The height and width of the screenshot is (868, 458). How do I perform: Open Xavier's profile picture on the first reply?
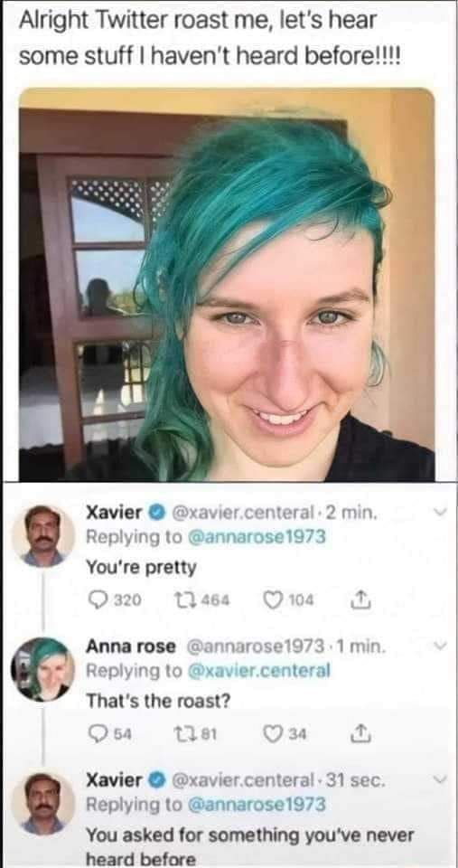click(43, 534)
